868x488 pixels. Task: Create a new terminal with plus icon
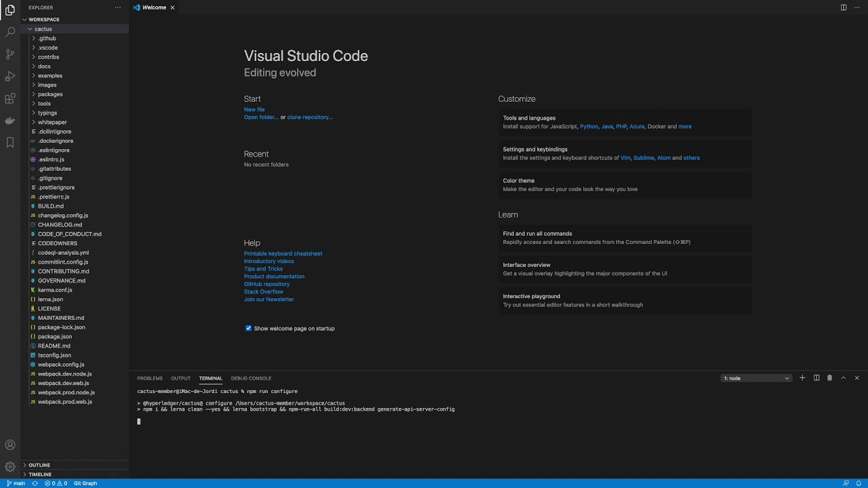[x=802, y=378]
